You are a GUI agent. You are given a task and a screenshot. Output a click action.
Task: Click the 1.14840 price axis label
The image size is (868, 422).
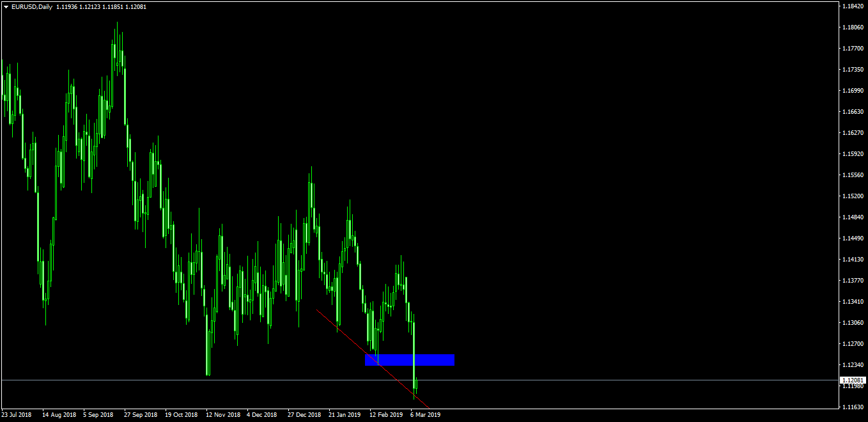click(x=854, y=217)
